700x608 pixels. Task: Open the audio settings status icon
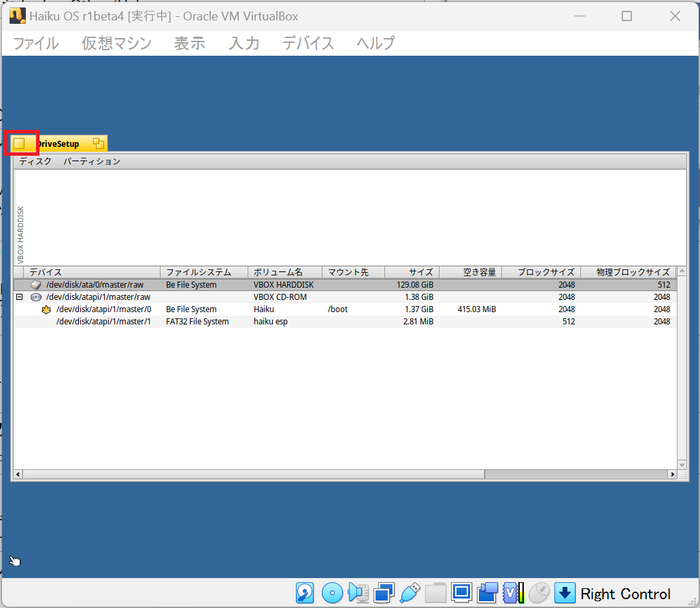click(x=358, y=593)
